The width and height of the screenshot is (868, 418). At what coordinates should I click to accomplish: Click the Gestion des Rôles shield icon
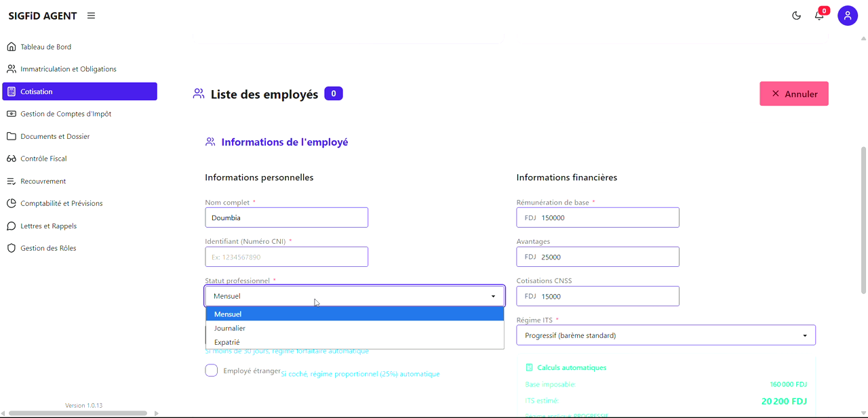tap(10, 247)
